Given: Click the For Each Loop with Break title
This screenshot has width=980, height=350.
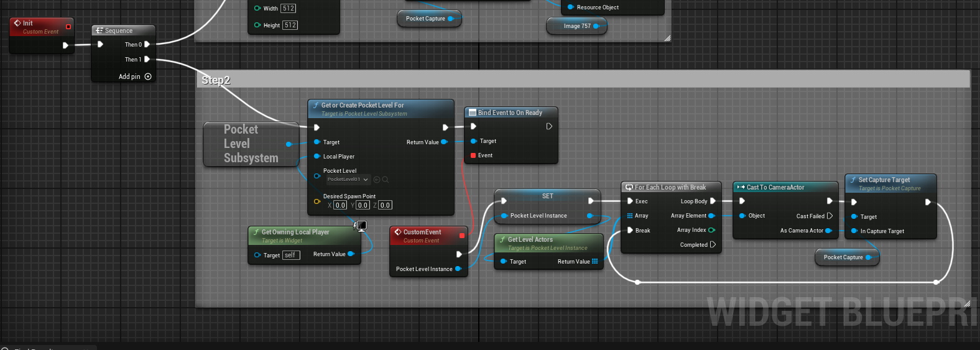Looking at the screenshot, I should [x=670, y=187].
